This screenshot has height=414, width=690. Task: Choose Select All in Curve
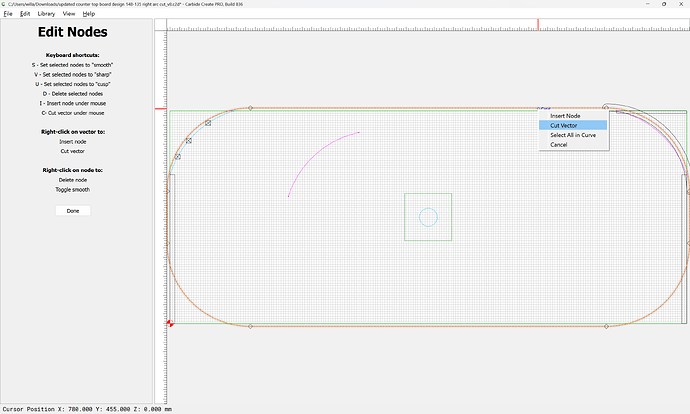(x=574, y=135)
